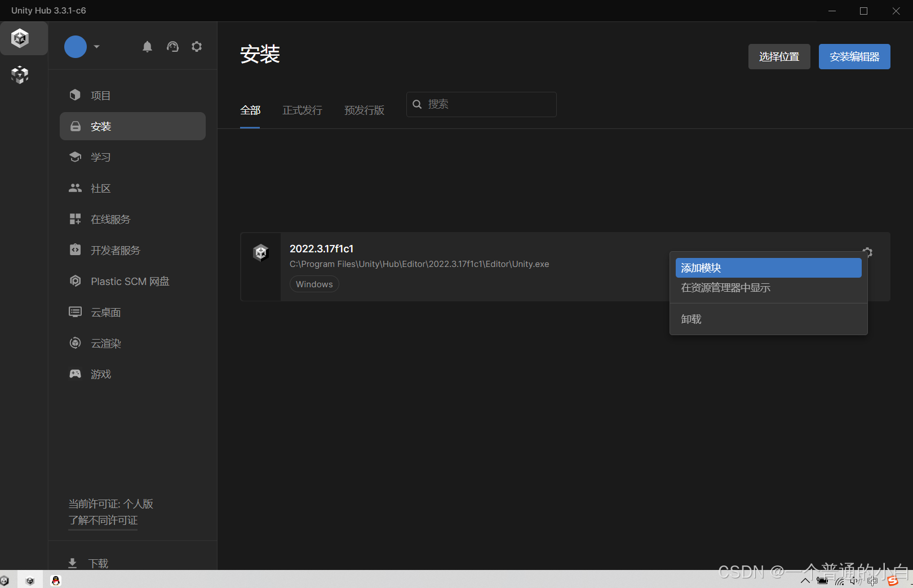Click the 搜索 input field

coord(481,104)
